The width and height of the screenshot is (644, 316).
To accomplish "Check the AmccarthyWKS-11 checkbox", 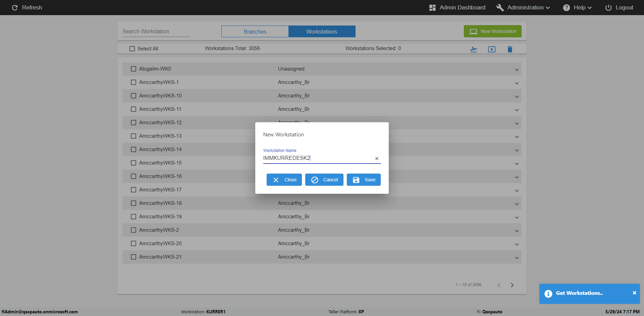I will [x=133, y=109].
